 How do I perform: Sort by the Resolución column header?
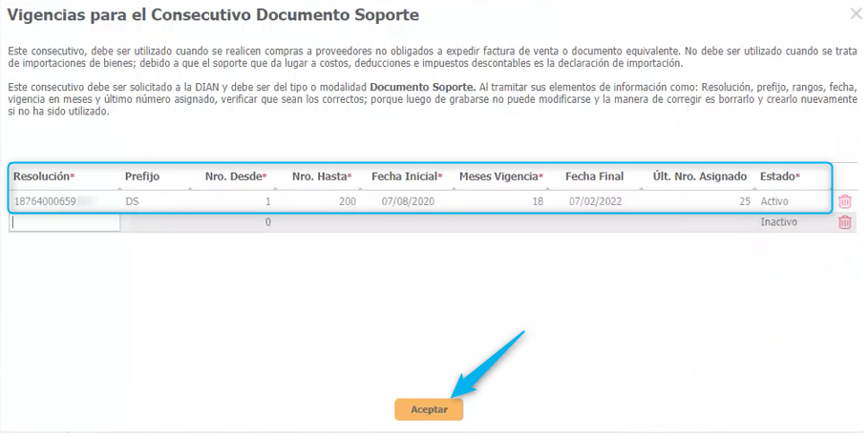coord(44,177)
